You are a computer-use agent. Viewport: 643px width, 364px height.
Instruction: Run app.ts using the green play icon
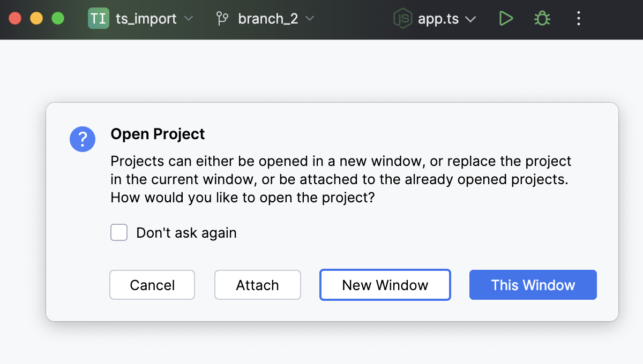pos(506,18)
